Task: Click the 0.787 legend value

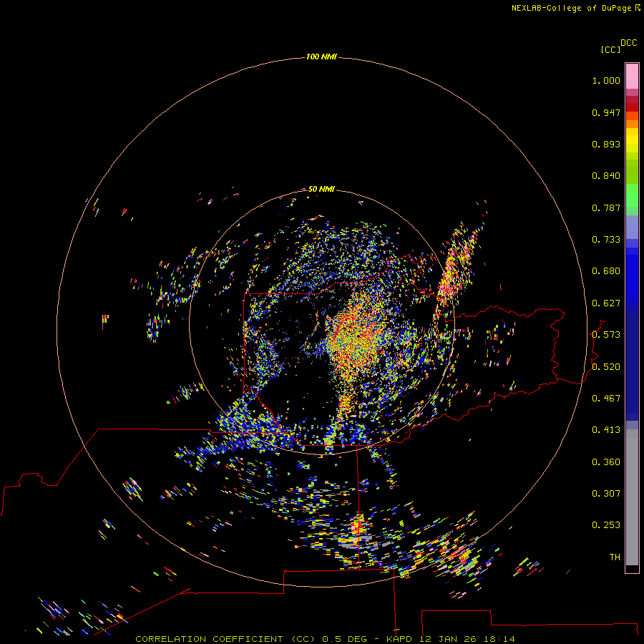Action: pyautogui.click(x=606, y=208)
